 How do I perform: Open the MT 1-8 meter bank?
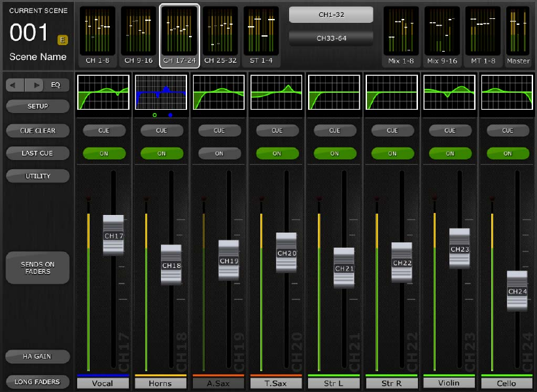[483, 31]
